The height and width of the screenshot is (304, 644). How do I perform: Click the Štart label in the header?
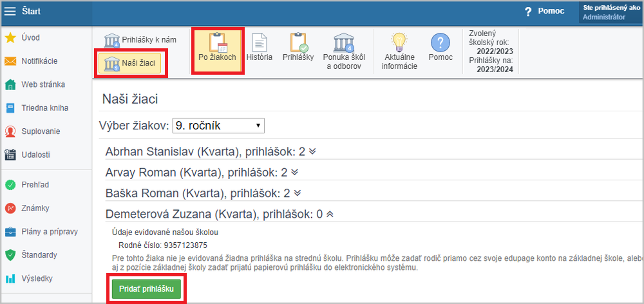pyautogui.click(x=31, y=12)
